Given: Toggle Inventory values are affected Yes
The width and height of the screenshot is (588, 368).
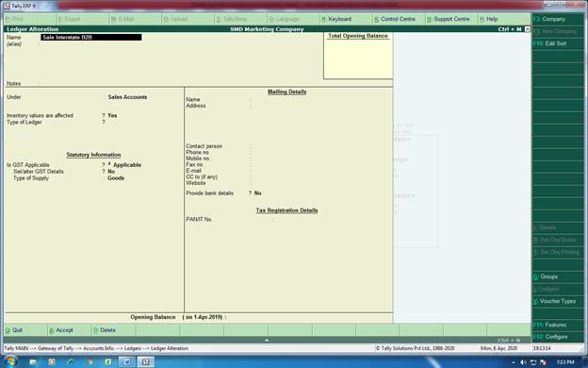Looking at the screenshot, I should [112, 116].
